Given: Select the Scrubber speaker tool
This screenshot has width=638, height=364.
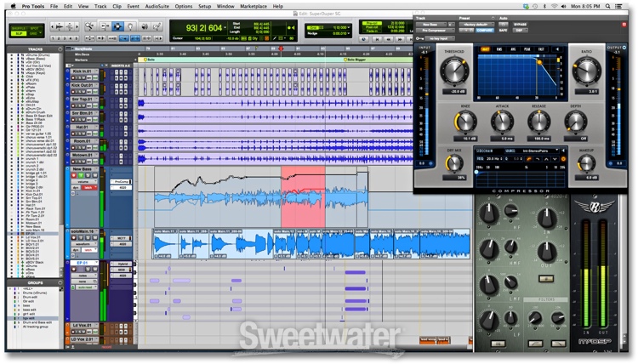Looking at the screenshot, I should click(144, 26).
